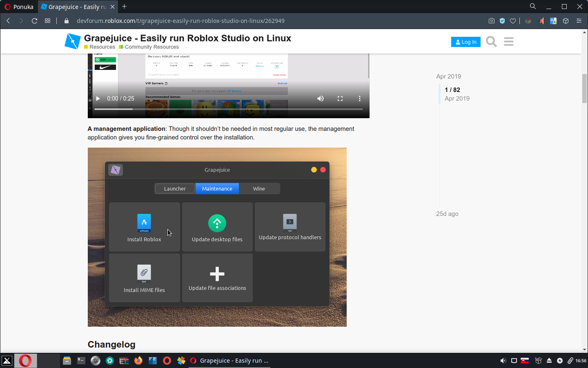Click Update file associations plus tile
The height and width of the screenshot is (368, 588).
[x=217, y=278]
